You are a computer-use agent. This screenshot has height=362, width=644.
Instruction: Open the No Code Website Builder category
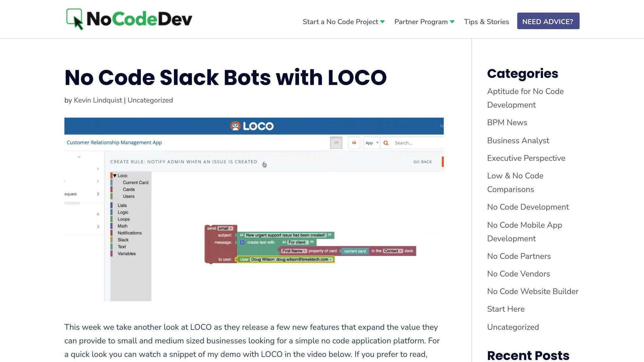pyautogui.click(x=533, y=292)
